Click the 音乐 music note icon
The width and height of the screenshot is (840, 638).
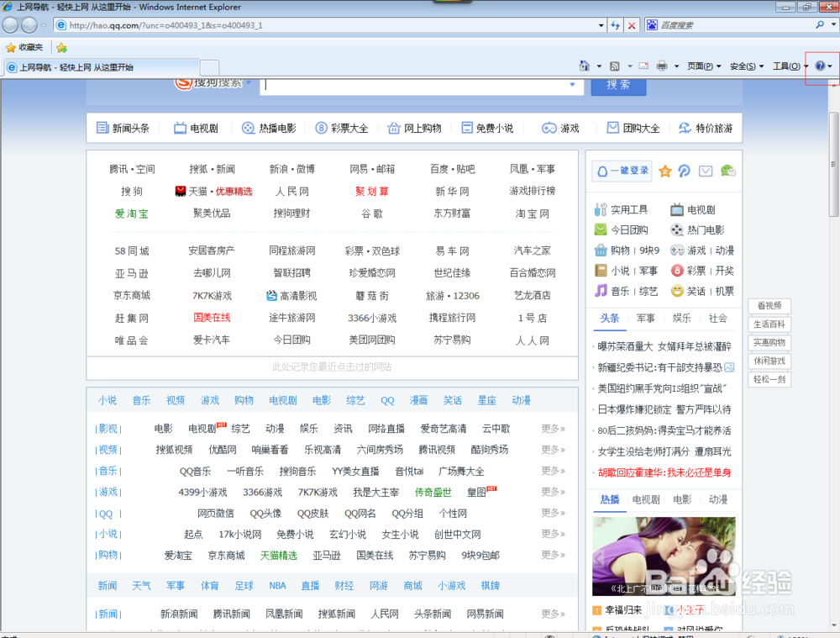(601, 291)
